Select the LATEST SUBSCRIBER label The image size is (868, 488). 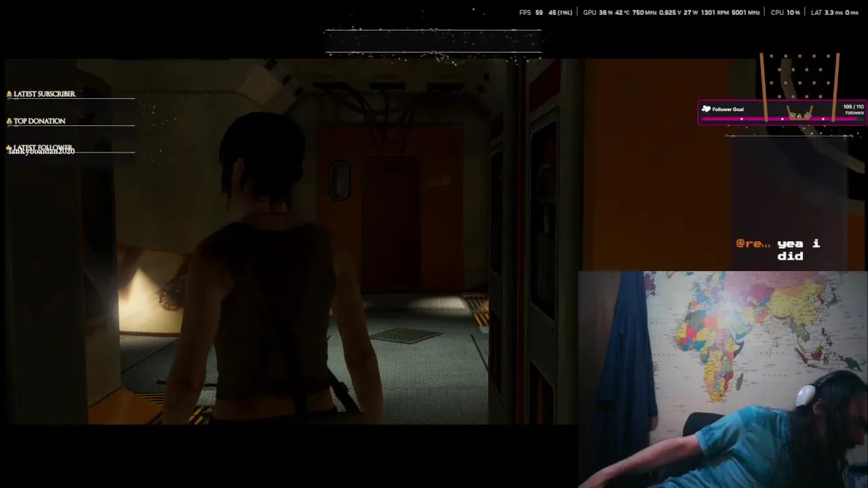[x=44, y=94]
